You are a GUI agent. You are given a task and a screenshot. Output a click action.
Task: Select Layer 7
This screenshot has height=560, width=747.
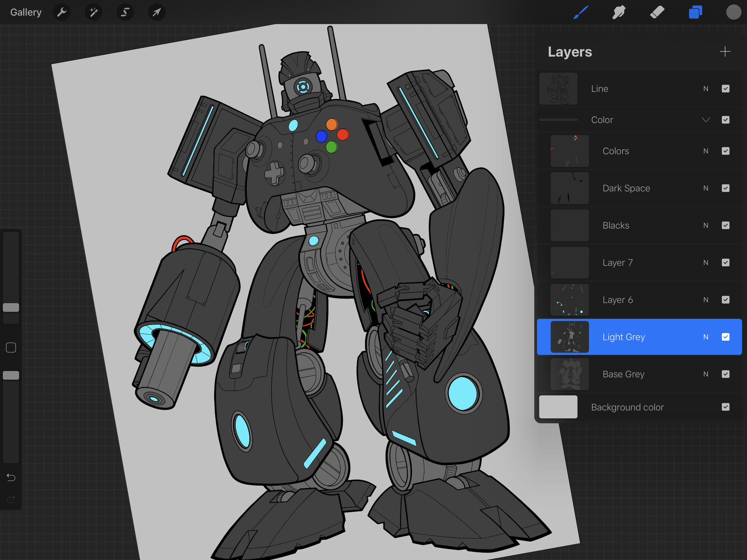pos(639,262)
